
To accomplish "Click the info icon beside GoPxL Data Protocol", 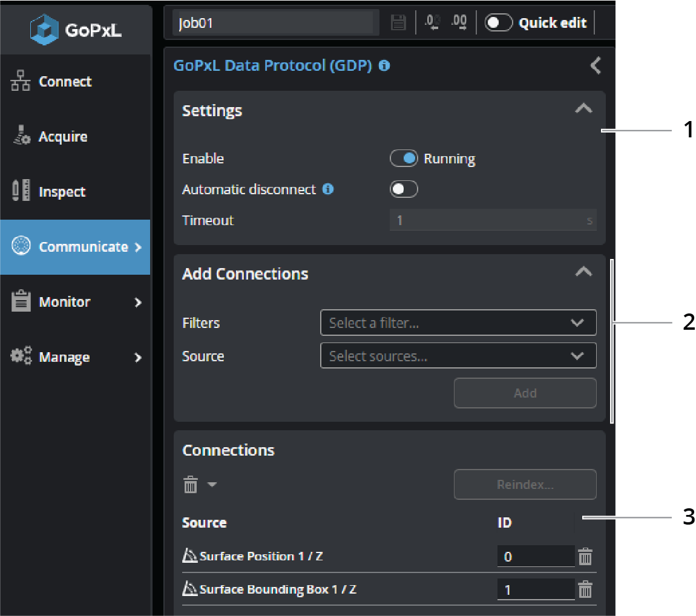I will click(384, 66).
